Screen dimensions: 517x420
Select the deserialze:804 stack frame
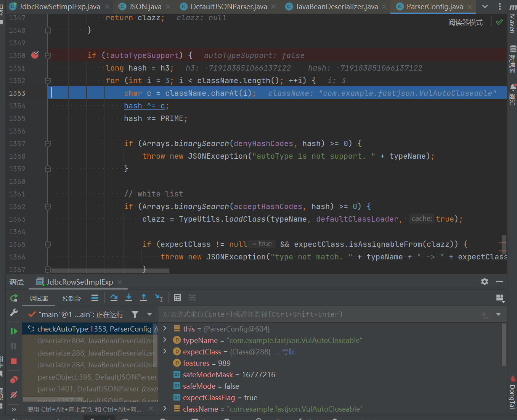[x=90, y=341]
